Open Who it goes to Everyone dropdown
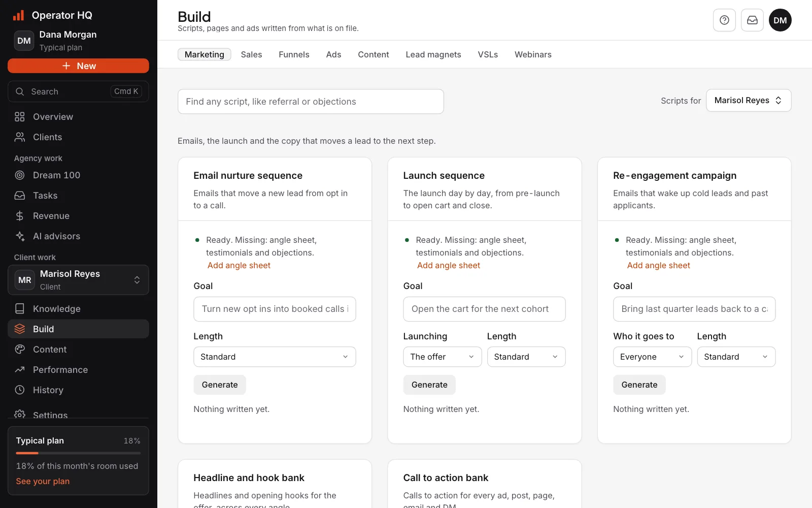 pos(652,357)
